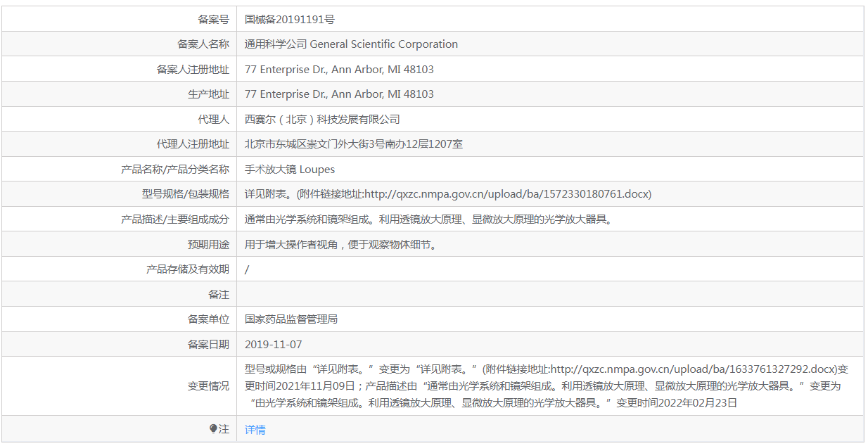This screenshot has height=446, width=868.
Task: Click the lightbulb icon beside 注
Action: click(213, 428)
